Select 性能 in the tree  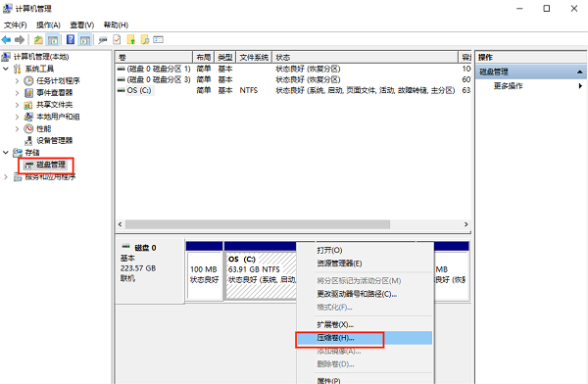[x=43, y=128]
